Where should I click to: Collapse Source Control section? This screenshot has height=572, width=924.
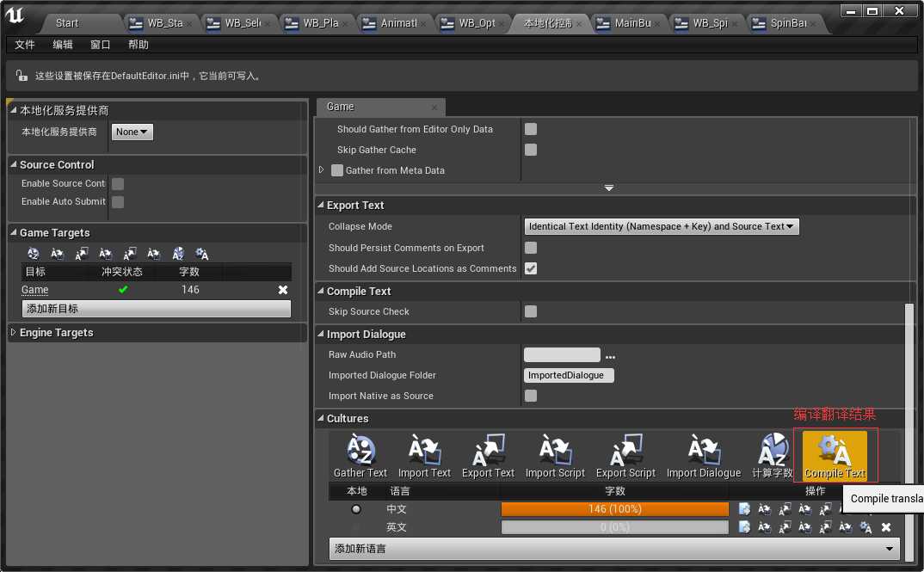14,164
